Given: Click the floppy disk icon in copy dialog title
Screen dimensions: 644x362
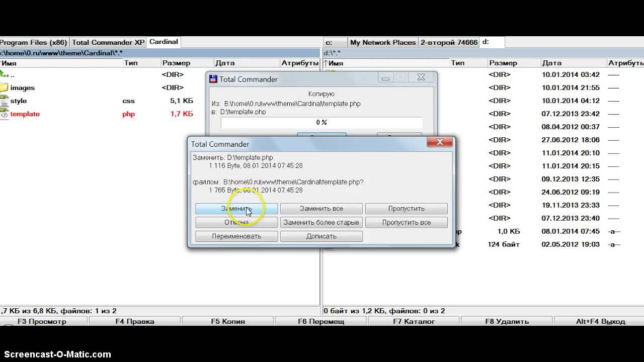Looking at the screenshot, I should 213,79.
